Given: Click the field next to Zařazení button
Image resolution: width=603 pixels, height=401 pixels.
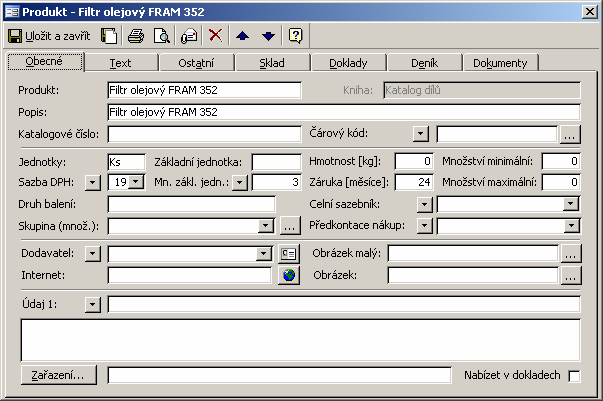Looking at the screenshot, I should (x=280, y=375).
